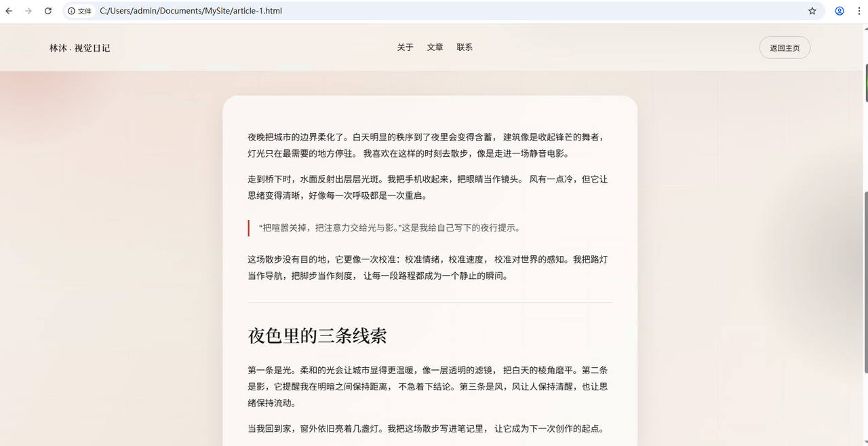
Task: Open the browser three-dot menu
Action: (x=859, y=11)
